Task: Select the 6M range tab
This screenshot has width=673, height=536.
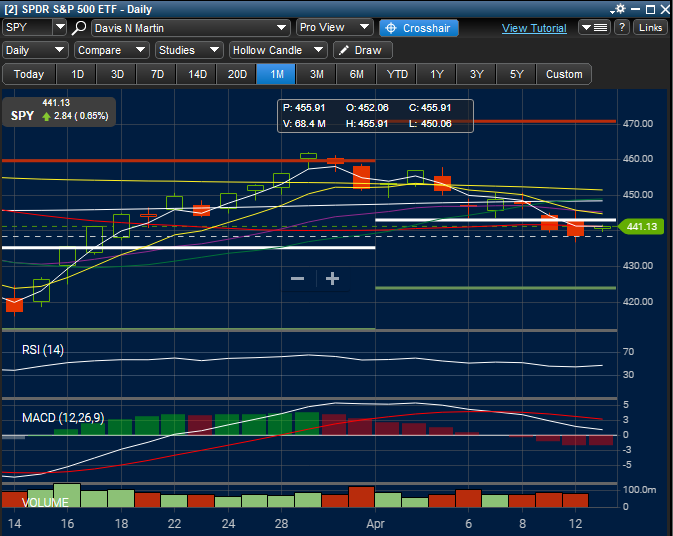Action: 356,74
